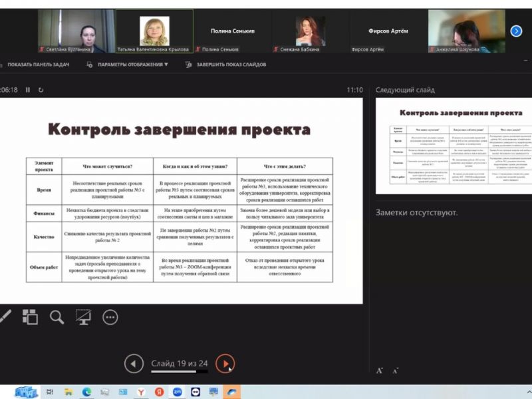The width and height of the screenshot is (532, 399).
Task: Restart the presentation timer
Action: (x=41, y=90)
